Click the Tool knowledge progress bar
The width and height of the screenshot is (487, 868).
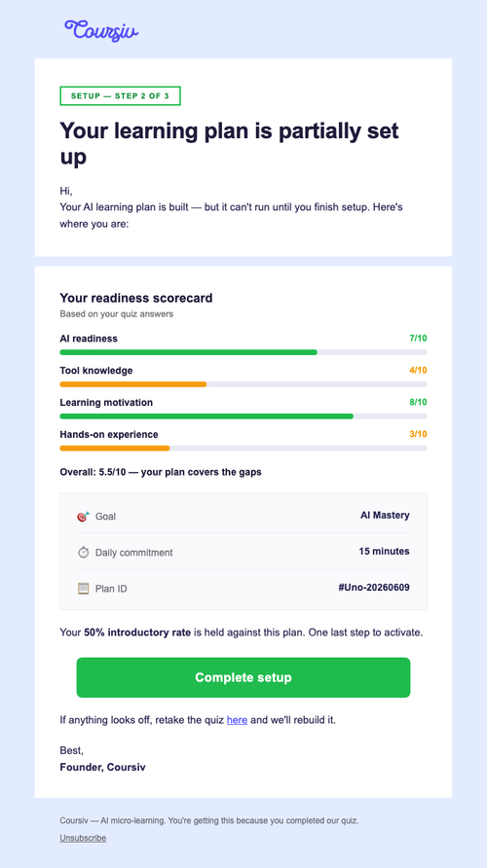tap(243, 384)
